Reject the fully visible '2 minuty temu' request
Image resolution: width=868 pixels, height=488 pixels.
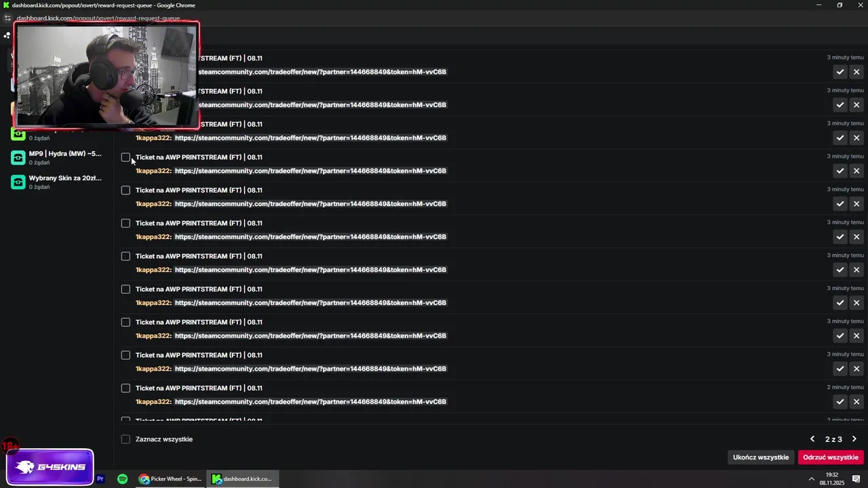(x=856, y=402)
